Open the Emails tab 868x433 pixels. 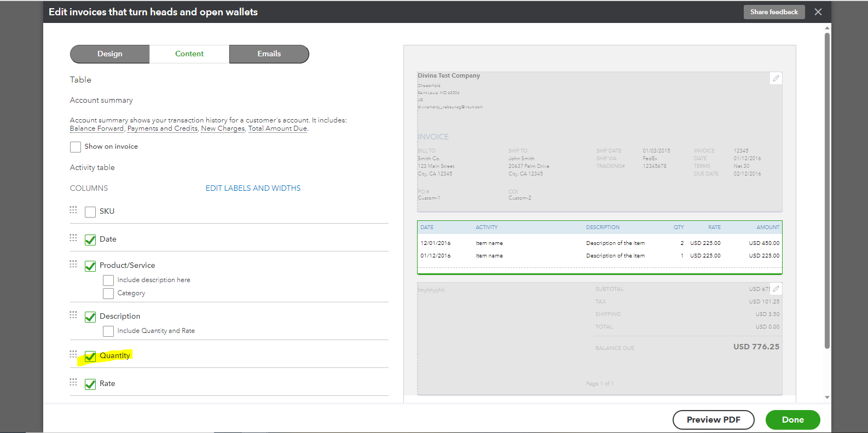coord(269,54)
